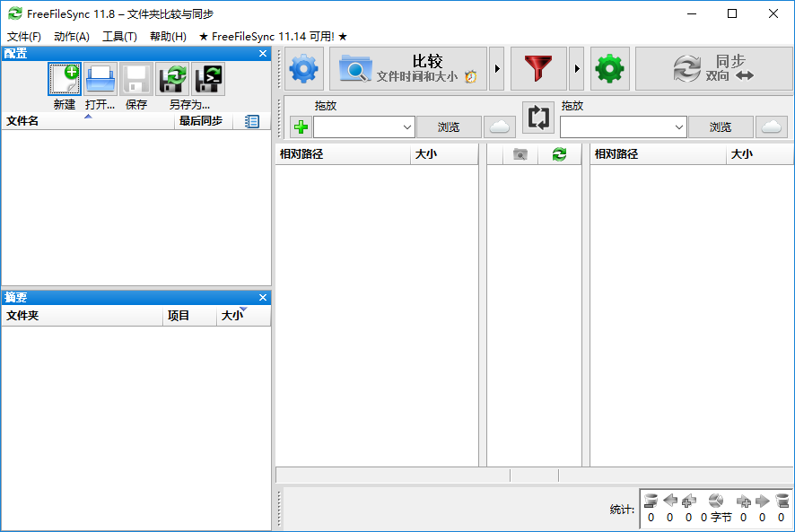
Task: Open the filter variant dropdown arrow
Action: [x=577, y=68]
